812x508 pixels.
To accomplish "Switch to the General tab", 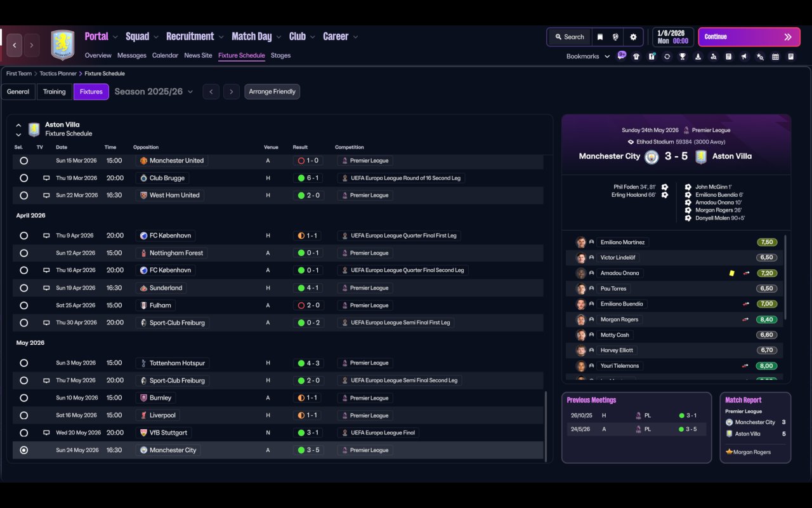I will click(18, 91).
